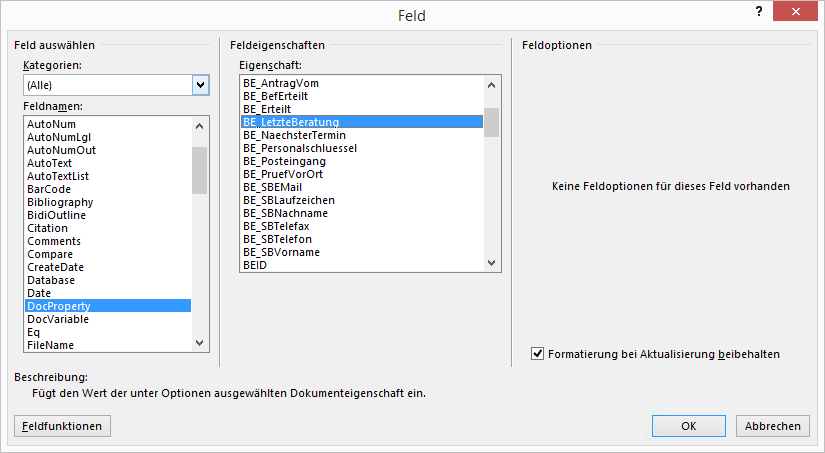
Task: Click the Feldfunktionen button
Action: tap(62, 426)
